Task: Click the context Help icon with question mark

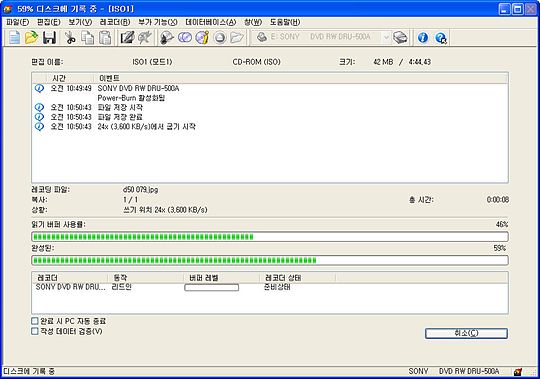Action: point(441,38)
